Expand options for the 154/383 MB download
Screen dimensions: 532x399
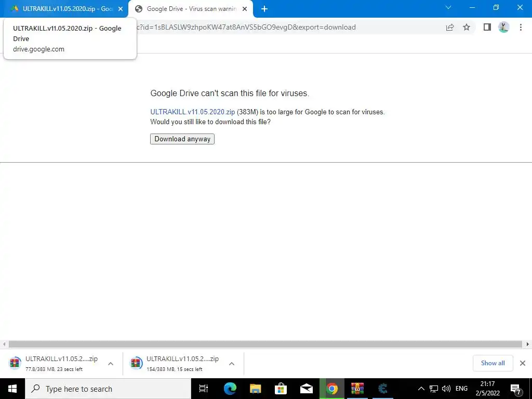[x=232, y=364]
